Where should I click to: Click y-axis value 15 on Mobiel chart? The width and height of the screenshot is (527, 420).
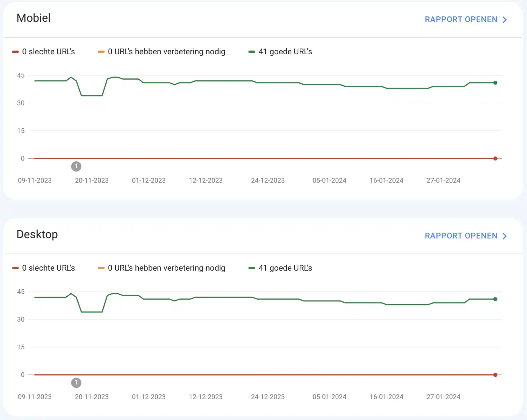(21, 131)
